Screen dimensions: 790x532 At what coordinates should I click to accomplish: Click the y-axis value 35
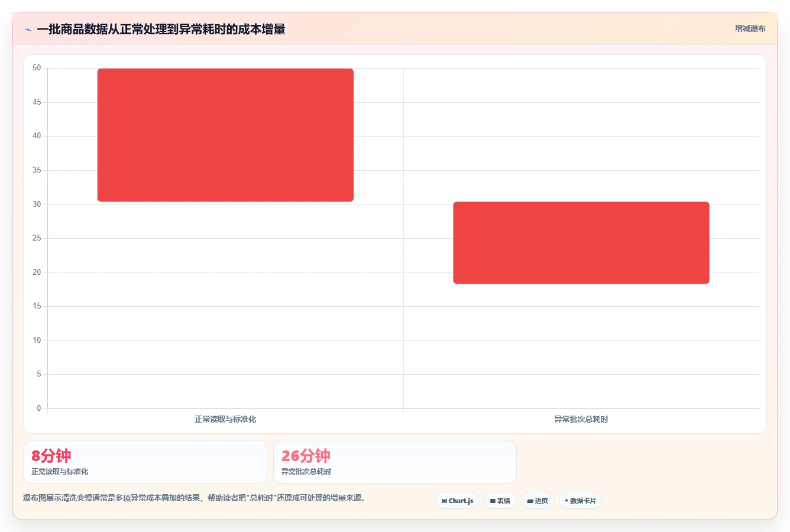37,170
